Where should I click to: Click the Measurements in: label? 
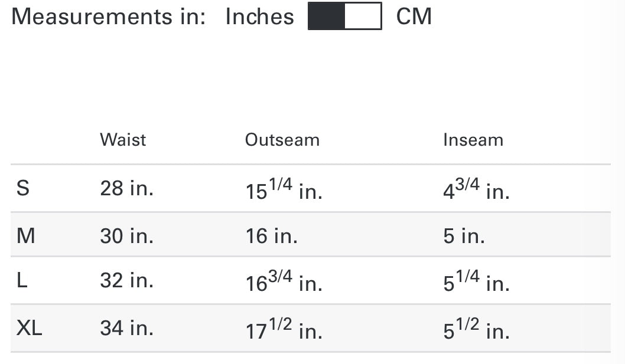[x=109, y=17]
